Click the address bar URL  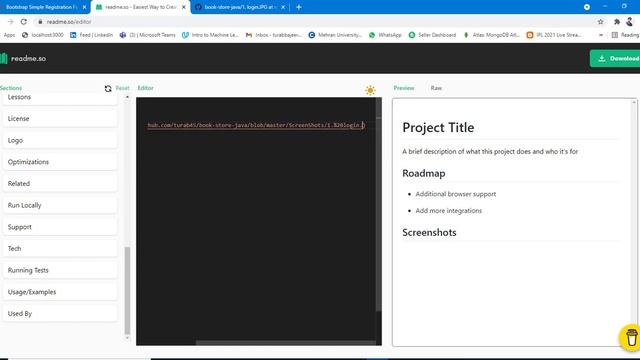[69, 22]
